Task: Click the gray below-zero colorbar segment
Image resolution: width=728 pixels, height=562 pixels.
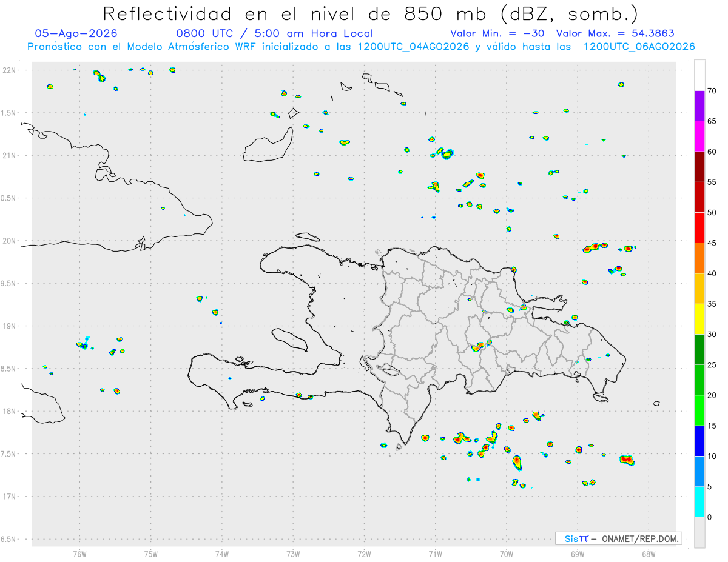Action: pyautogui.click(x=699, y=532)
